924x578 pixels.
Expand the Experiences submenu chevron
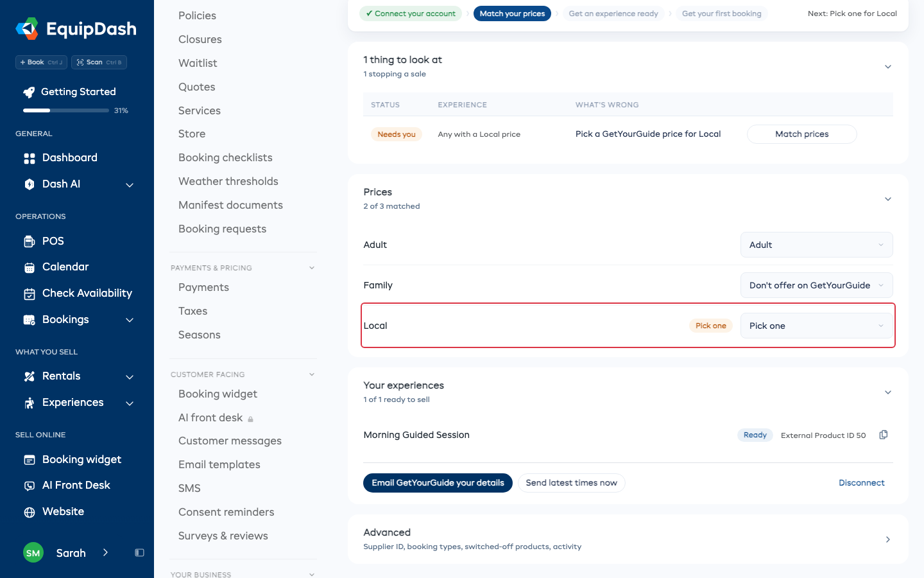pos(130,403)
